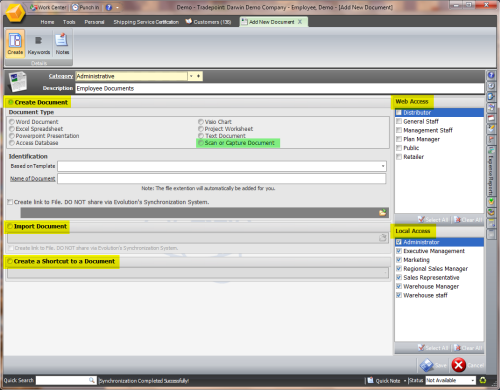Click Select All under Local Access

tap(433, 348)
